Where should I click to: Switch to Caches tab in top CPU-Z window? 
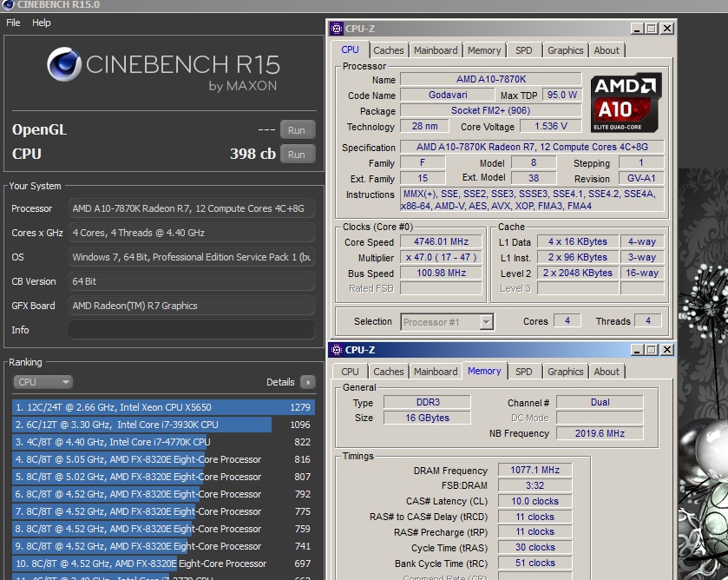389,50
